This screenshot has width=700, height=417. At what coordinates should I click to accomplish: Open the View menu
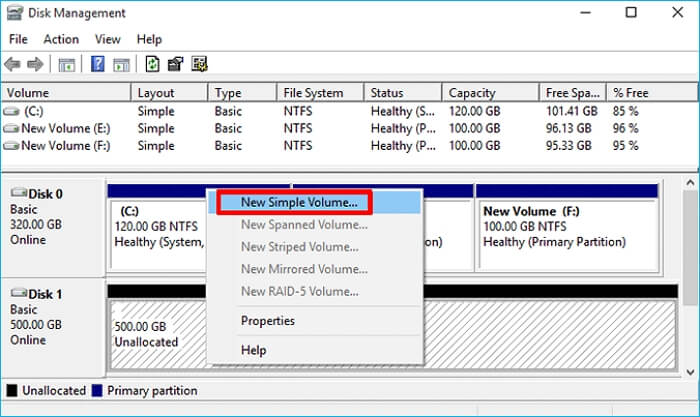pos(107,39)
